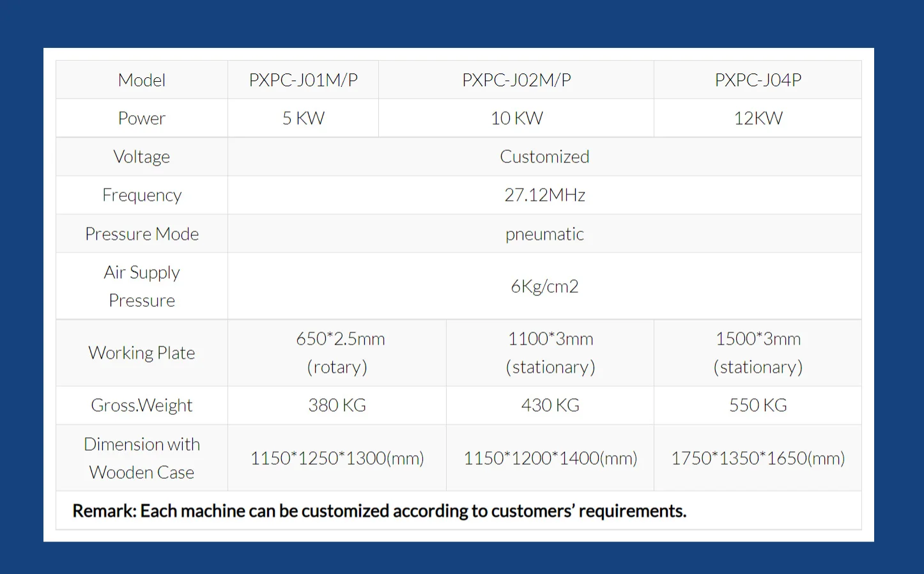
Task: Select the 430 KG gross weight cell
Action: click(550, 405)
